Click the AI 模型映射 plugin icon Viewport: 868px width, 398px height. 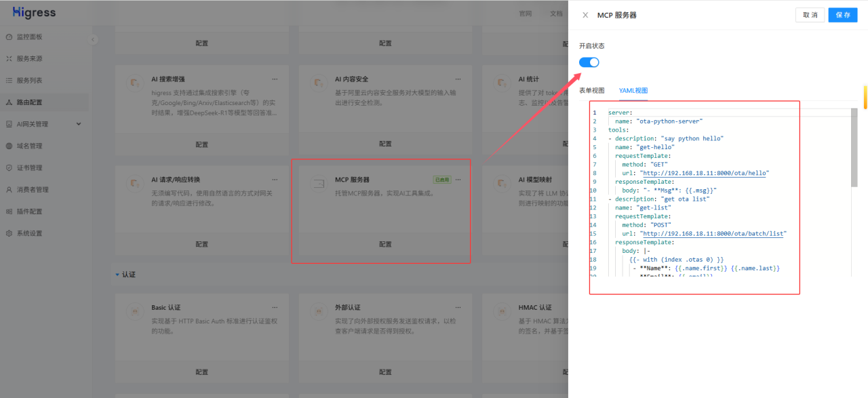(501, 183)
